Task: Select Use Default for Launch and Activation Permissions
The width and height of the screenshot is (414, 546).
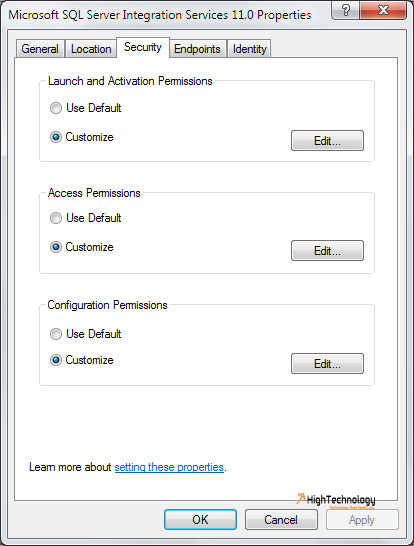Action: [56, 108]
